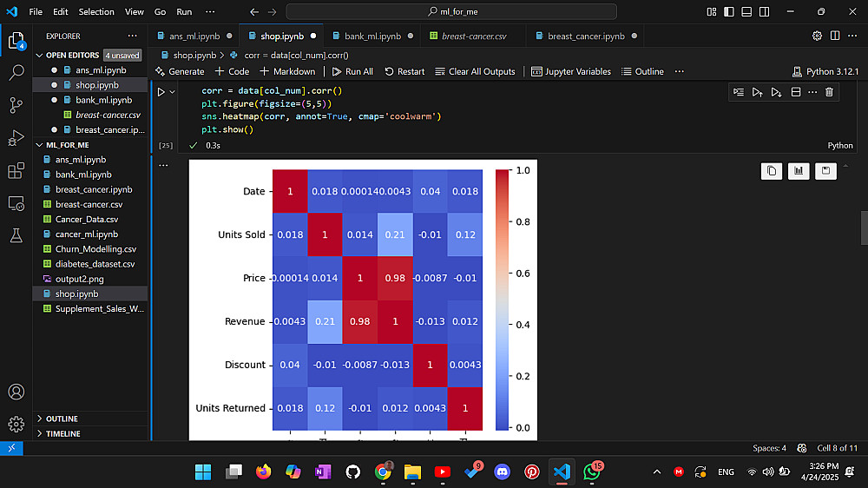Execute cell and below from cell toolbar
868x488 pixels.
(776, 92)
